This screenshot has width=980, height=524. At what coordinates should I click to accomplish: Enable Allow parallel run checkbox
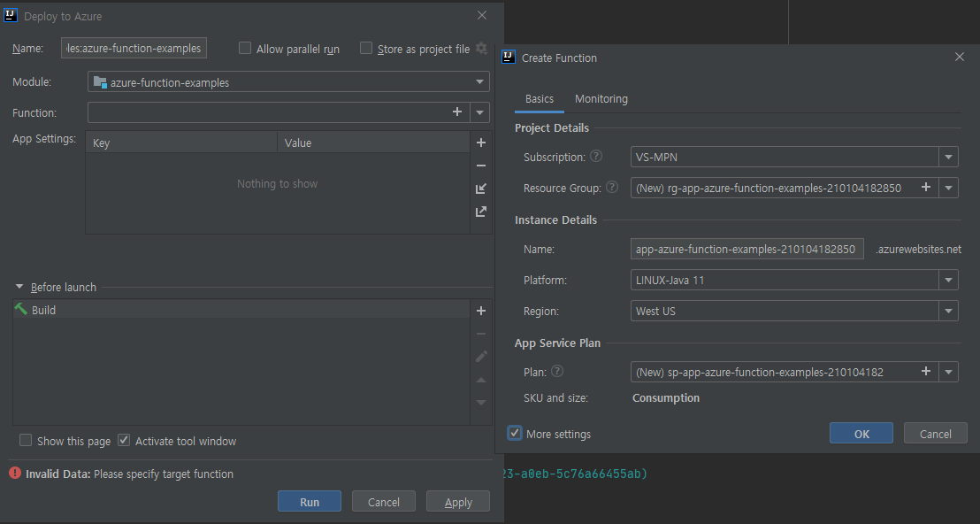click(246, 49)
